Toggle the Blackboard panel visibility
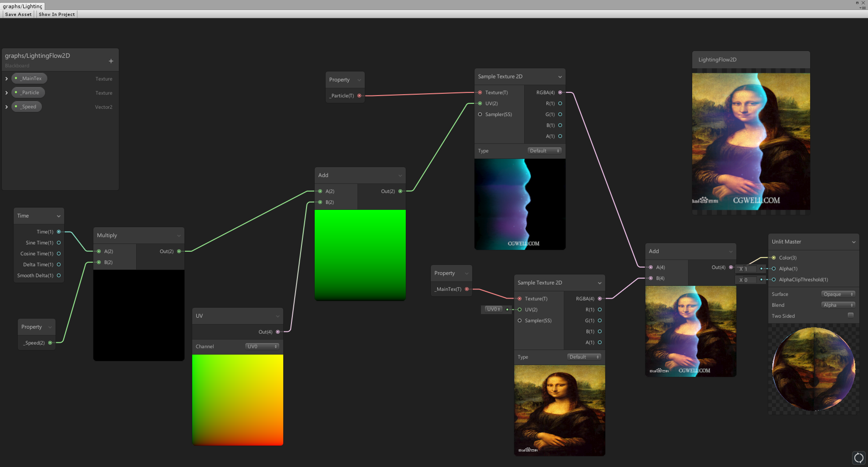 click(17, 66)
